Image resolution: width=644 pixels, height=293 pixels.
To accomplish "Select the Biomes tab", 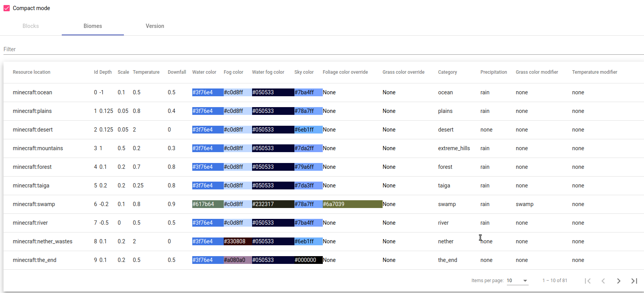I will [x=93, y=26].
